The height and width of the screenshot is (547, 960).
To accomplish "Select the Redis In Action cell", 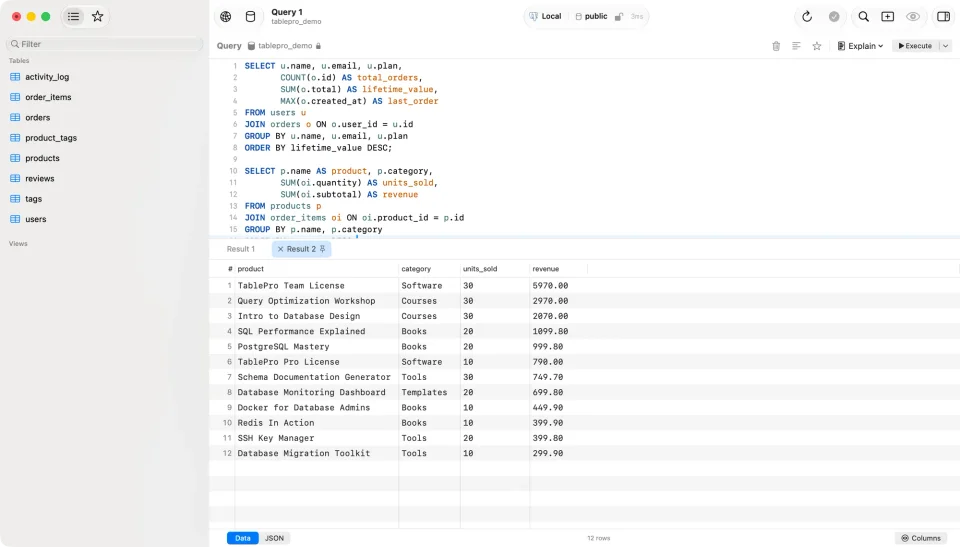I will tap(317, 423).
